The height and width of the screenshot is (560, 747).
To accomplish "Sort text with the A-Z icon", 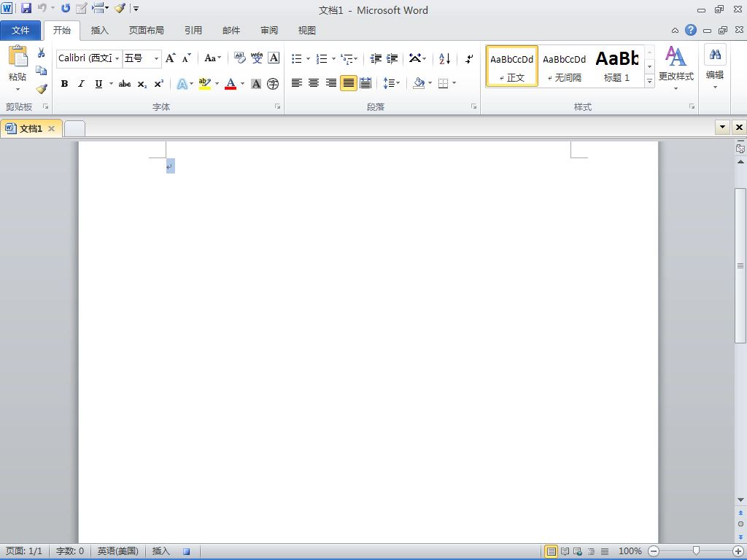I will [444, 58].
